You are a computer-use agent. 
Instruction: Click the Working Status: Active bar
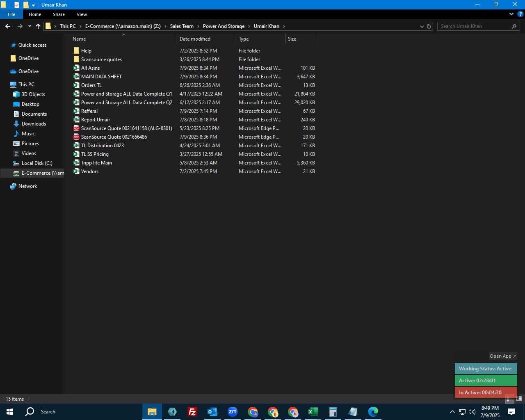click(486, 369)
